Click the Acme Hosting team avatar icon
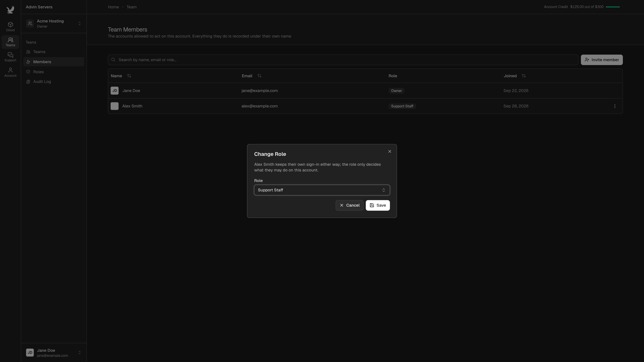 tap(30, 23)
